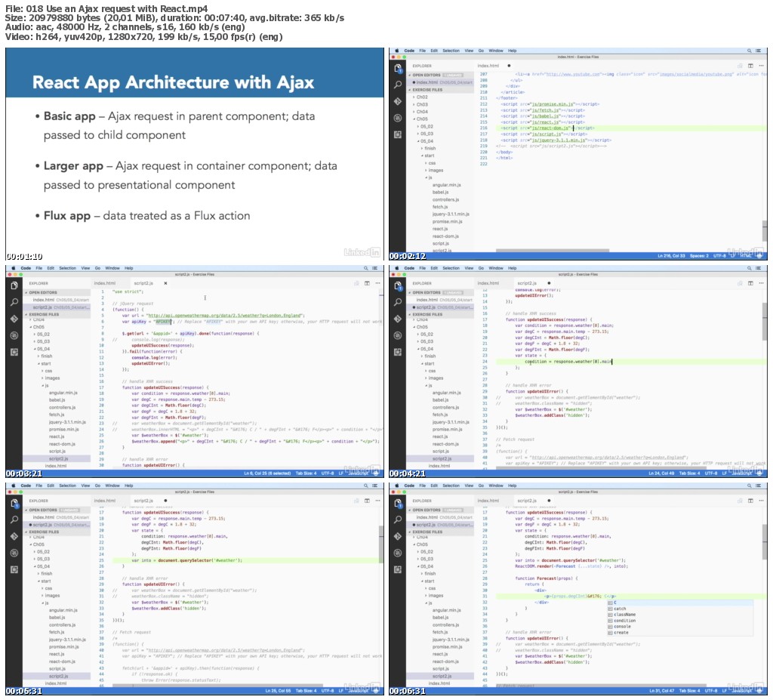Open Explorer icon in the 00:04:21 frame
This screenshot has width=773, height=700.
[x=398, y=285]
